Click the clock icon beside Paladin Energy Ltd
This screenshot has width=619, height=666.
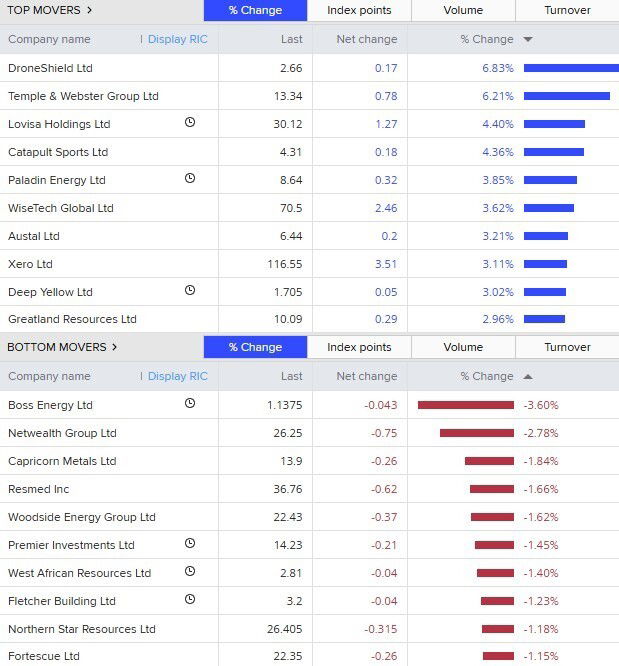[x=190, y=179]
